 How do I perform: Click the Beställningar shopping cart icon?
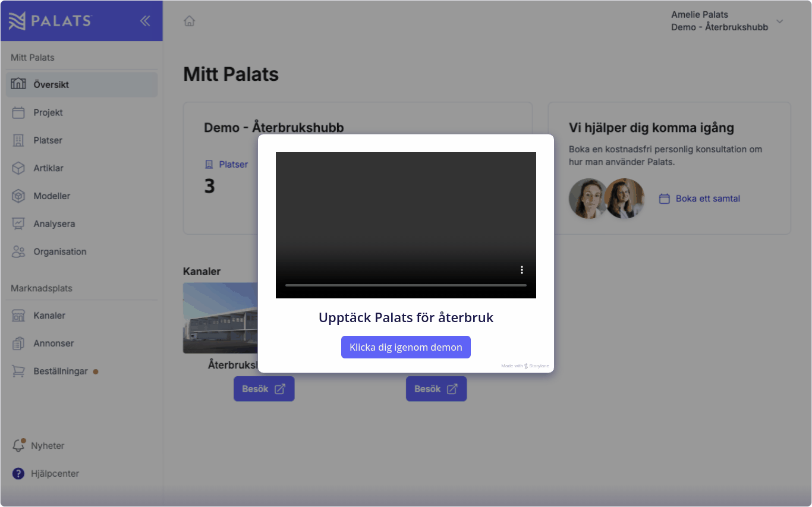[x=18, y=371]
